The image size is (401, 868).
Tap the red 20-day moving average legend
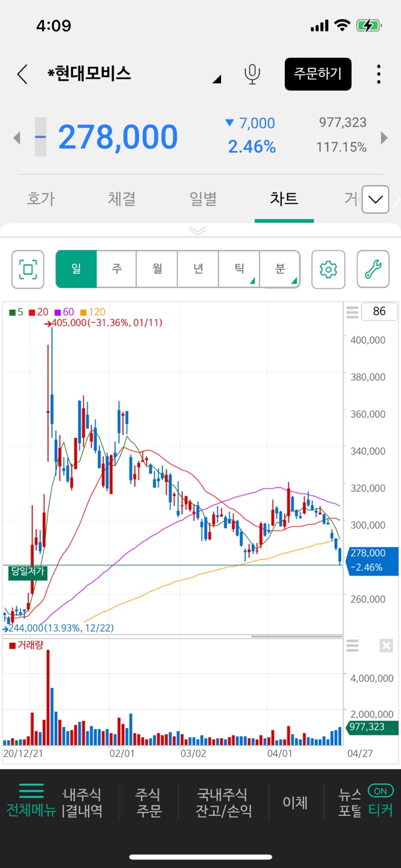click(39, 312)
